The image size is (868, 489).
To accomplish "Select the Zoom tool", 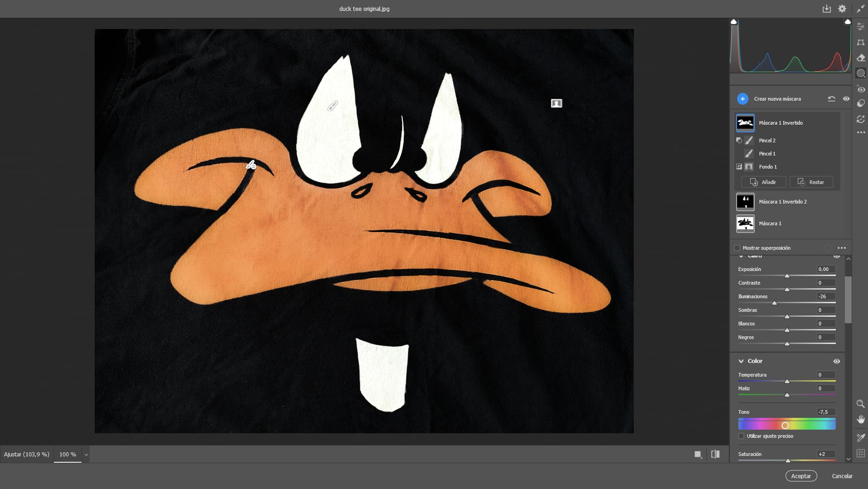I will [x=861, y=404].
